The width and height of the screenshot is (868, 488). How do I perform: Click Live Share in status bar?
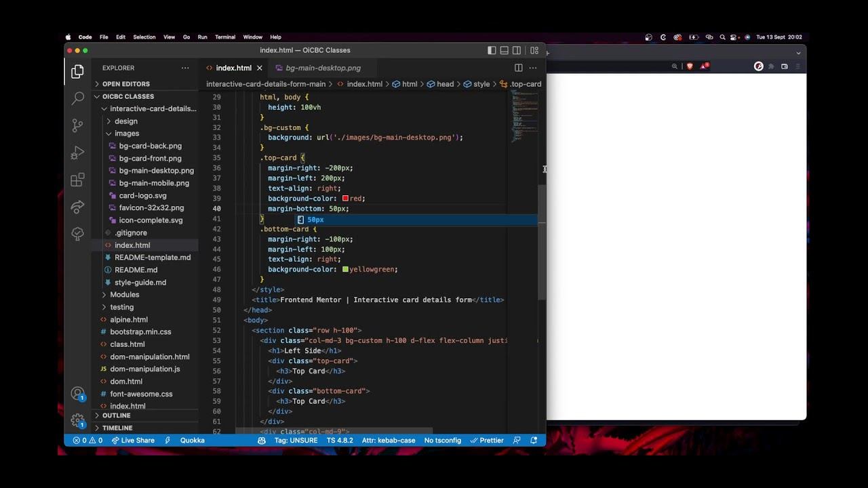coord(133,441)
